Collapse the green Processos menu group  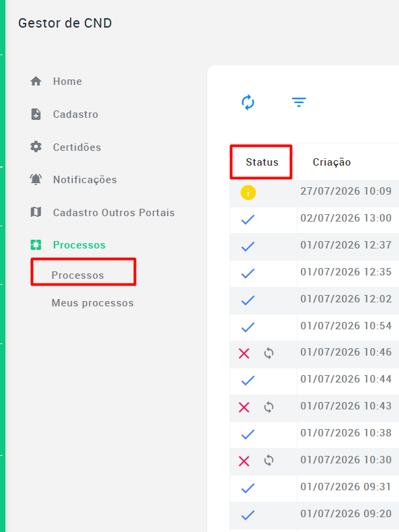[x=79, y=245]
